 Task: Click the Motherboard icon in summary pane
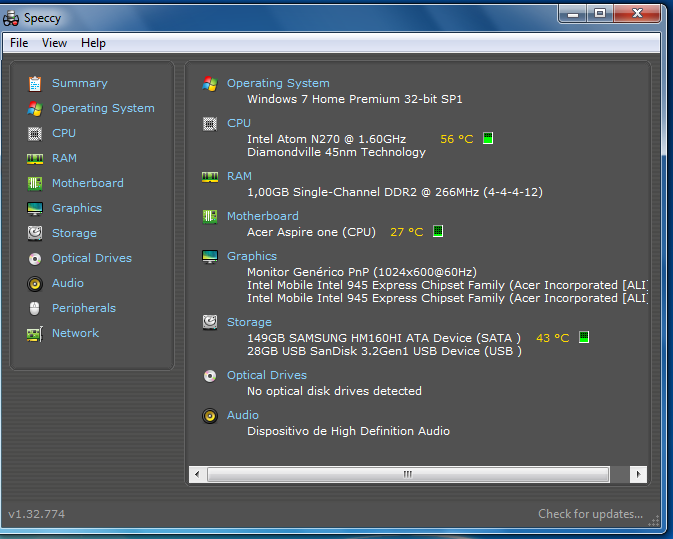[210, 217]
